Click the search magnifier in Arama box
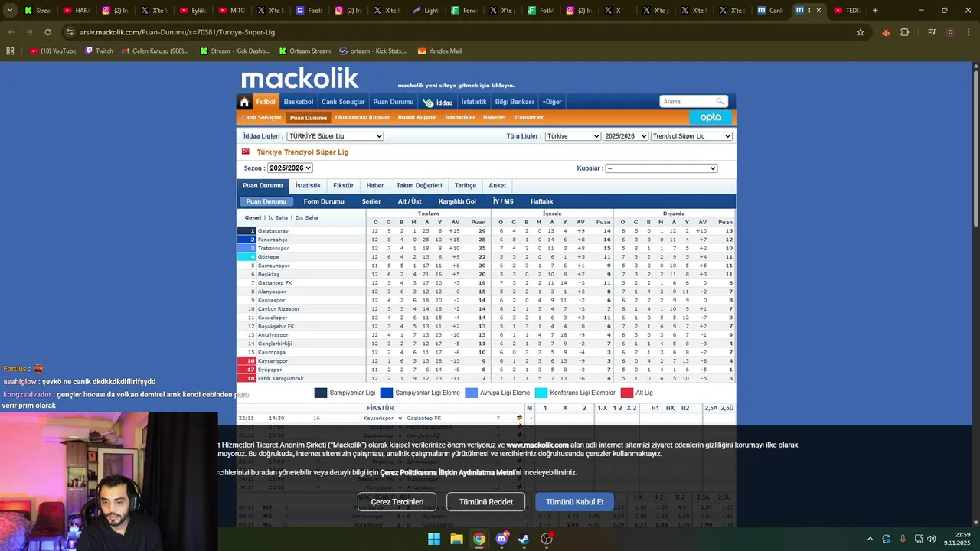Screen dimensions: 980x551 pos(720,101)
